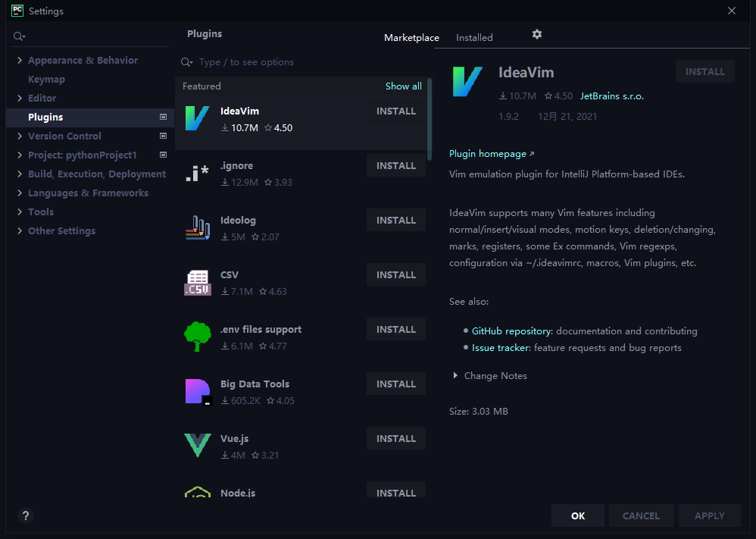The width and height of the screenshot is (756, 539).
Task: Install Big Data Tools plugin
Action: [x=396, y=384]
